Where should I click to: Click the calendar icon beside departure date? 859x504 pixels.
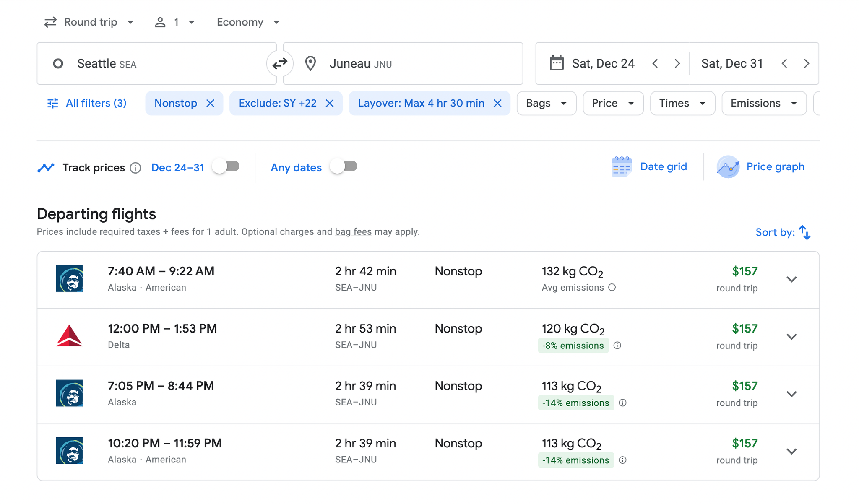tap(557, 63)
